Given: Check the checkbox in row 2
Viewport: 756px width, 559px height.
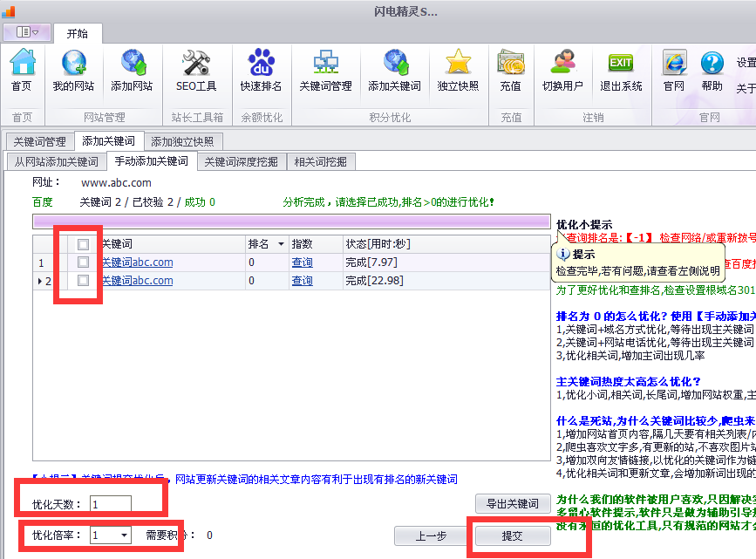Looking at the screenshot, I should pyautogui.click(x=83, y=280).
